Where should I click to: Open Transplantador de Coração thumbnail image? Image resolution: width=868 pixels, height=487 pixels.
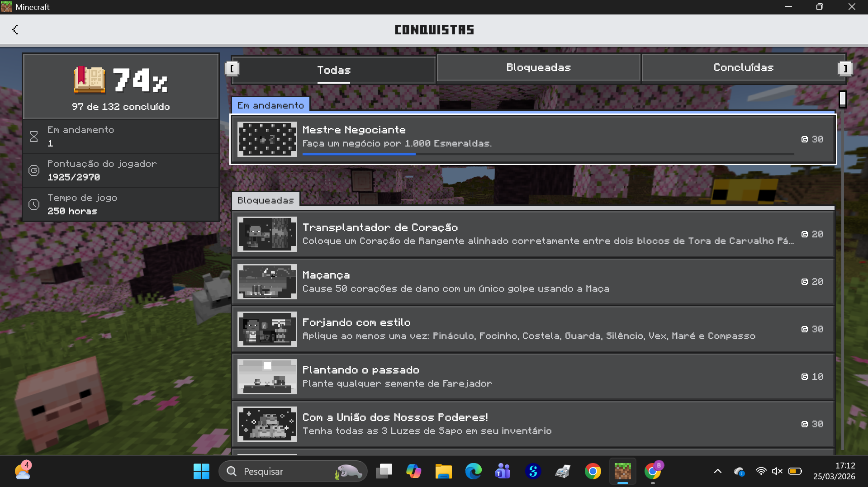tap(267, 234)
